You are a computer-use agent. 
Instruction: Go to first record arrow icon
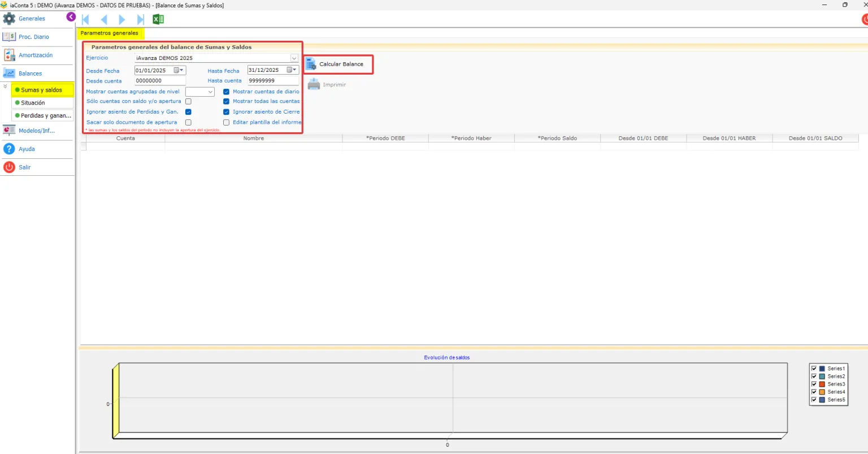[x=86, y=19]
